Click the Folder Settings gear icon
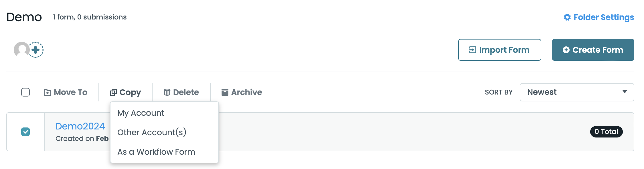The width and height of the screenshot is (644, 169). coord(568,17)
